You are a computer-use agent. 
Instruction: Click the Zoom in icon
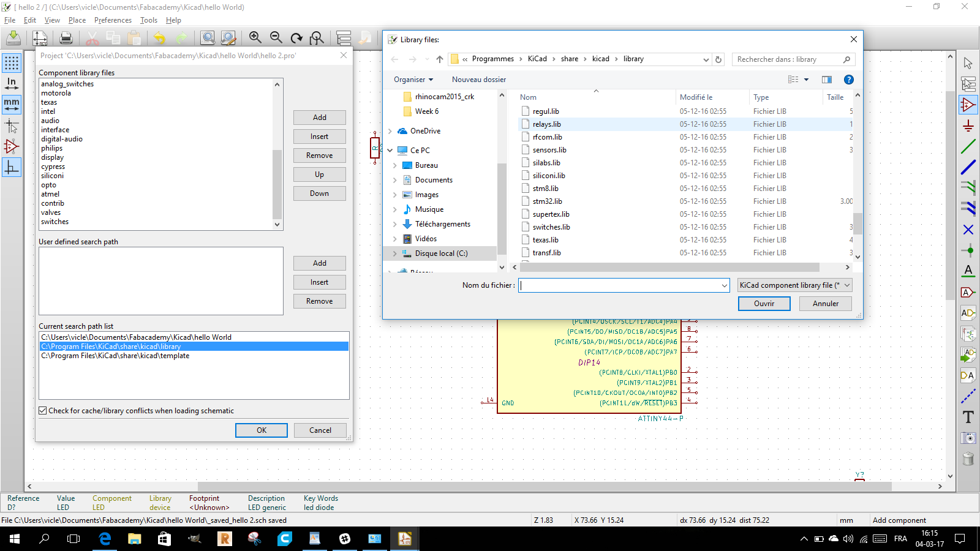255,38
